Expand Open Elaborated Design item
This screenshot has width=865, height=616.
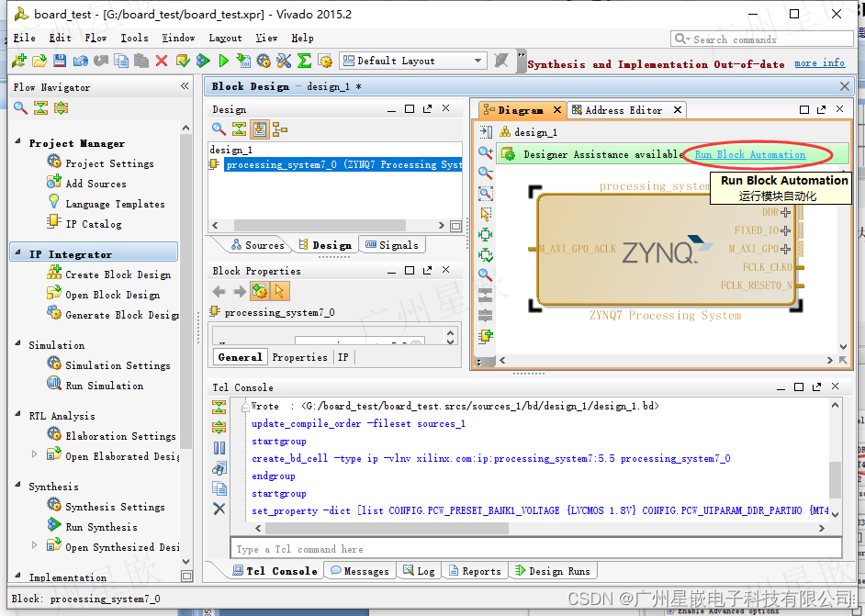tap(34, 454)
